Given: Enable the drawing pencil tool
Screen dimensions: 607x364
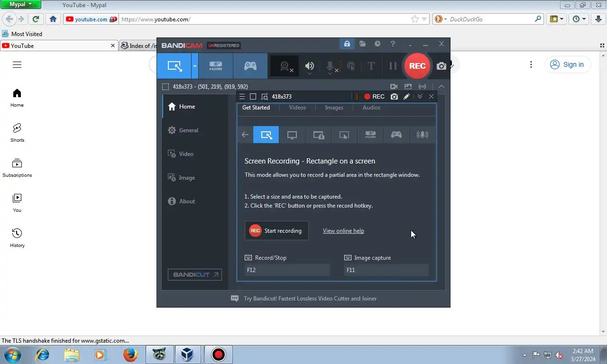Looking at the screenshot, I should coord(406,97).
